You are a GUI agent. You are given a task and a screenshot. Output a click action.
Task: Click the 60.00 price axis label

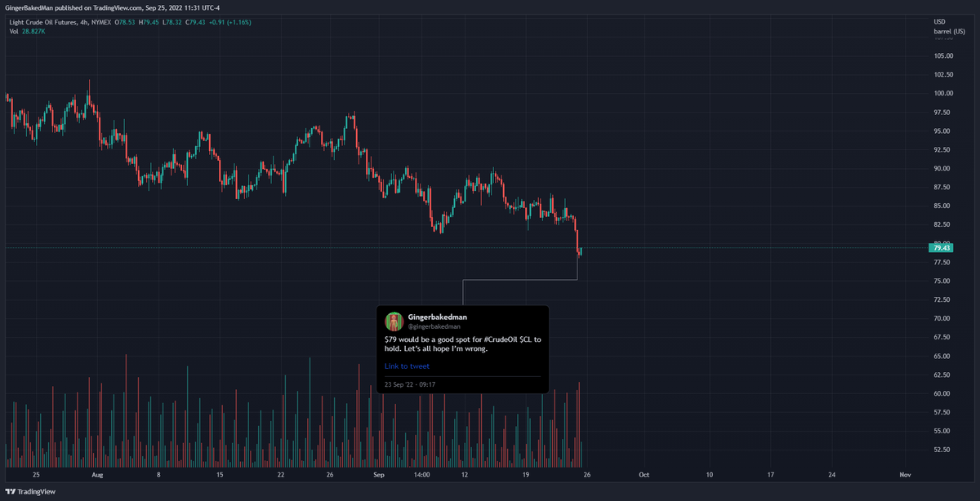click(942, 393)
